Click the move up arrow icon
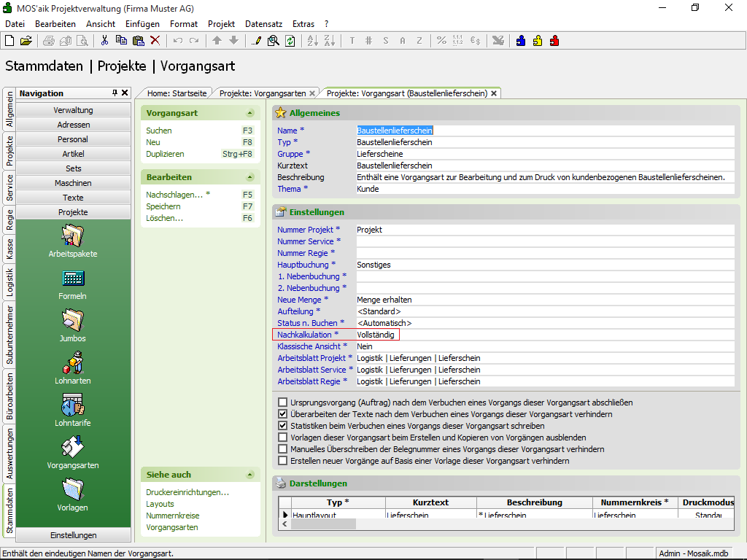Viewport: 747px width, 560px height. (217, 41)
